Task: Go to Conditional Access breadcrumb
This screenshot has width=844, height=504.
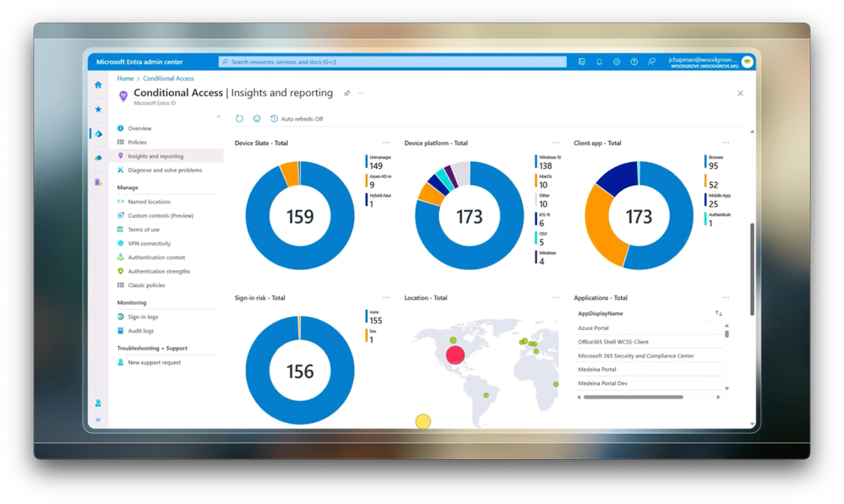Action: pos(168,79)
